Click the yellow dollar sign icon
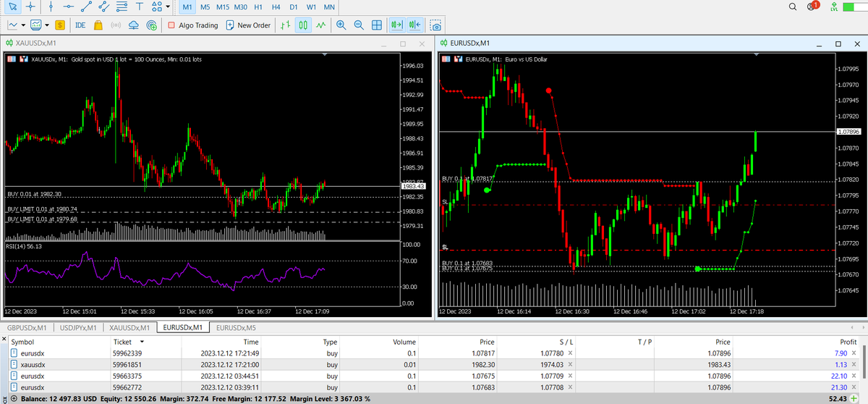868x404 pixels. (60, 25)
